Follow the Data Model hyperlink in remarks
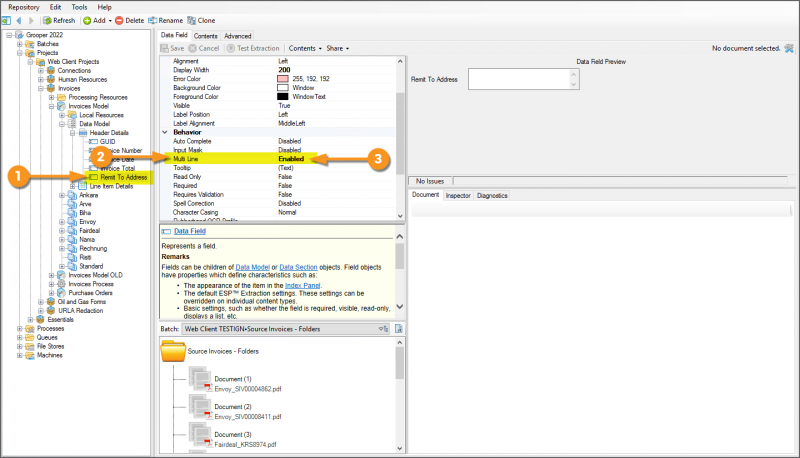Screen dimensions: 800x458 pos(253,267)
